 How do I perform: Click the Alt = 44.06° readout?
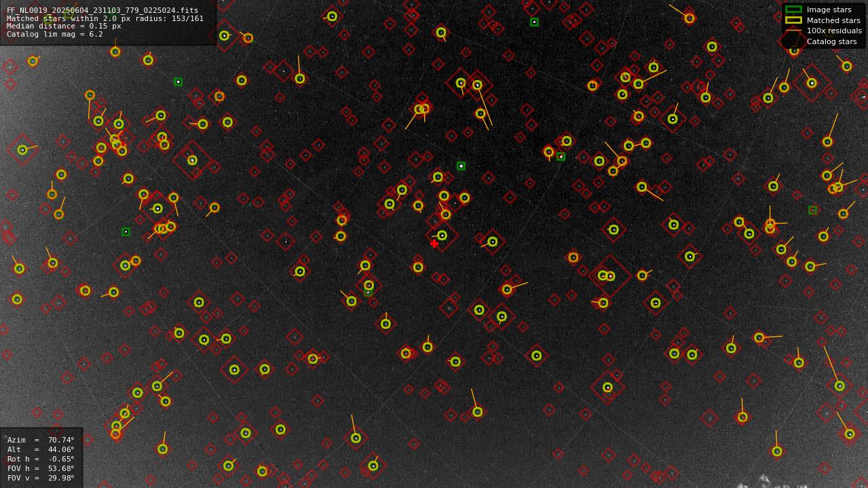41,449
